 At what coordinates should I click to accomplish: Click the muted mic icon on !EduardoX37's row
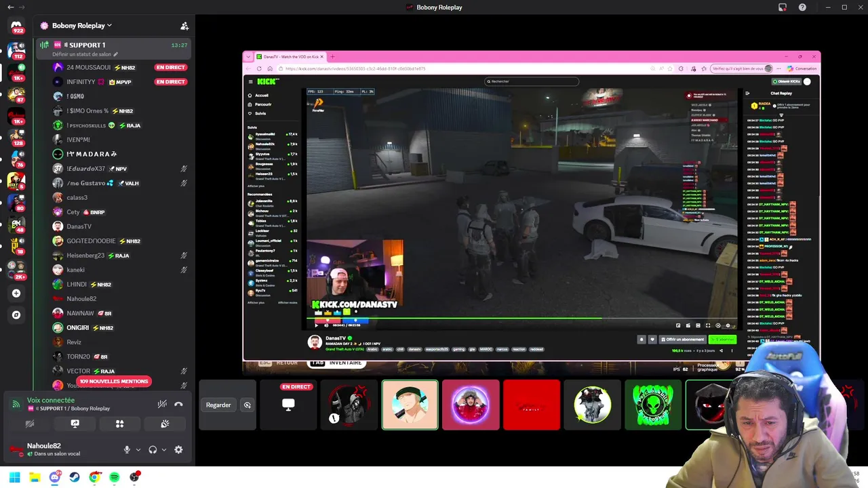pyautogui.click(x=184, y=169)
